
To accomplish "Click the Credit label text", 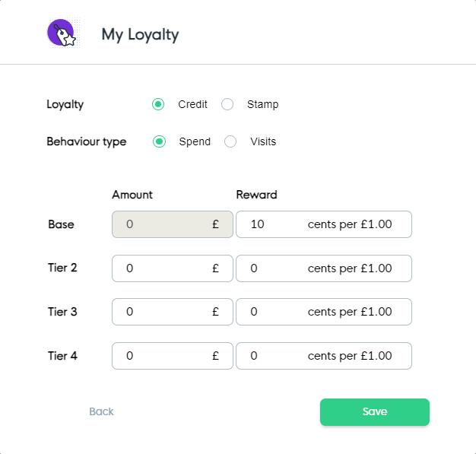I will click(x=193, y=105).
